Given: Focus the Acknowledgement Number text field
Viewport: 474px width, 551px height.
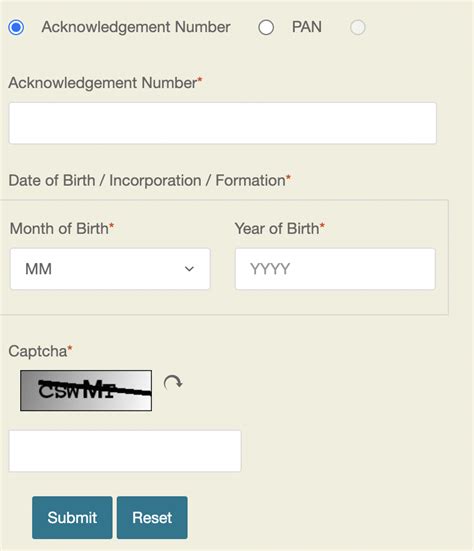Looking at the screenshot, I should click(x=223, y=123).
